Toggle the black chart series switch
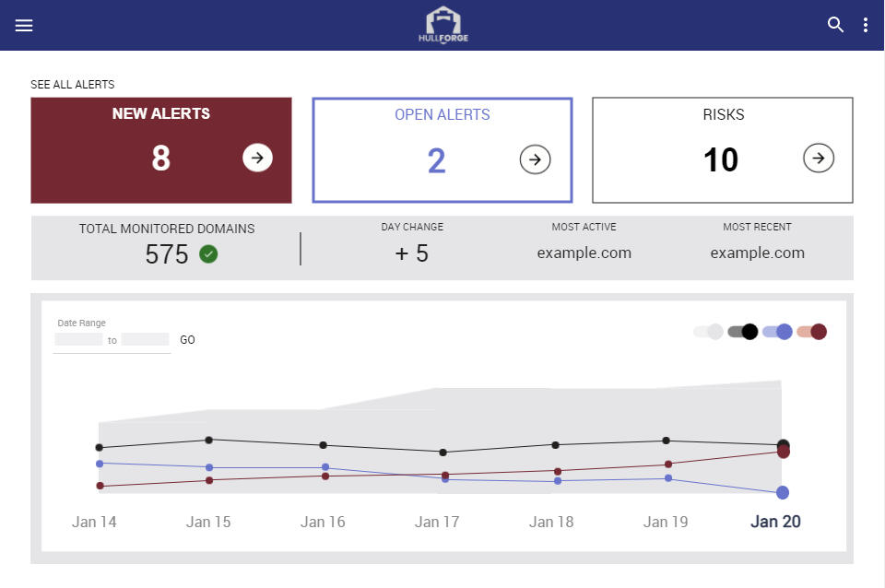The height and width of the screenshot is (588, 885). click(742, 332)
